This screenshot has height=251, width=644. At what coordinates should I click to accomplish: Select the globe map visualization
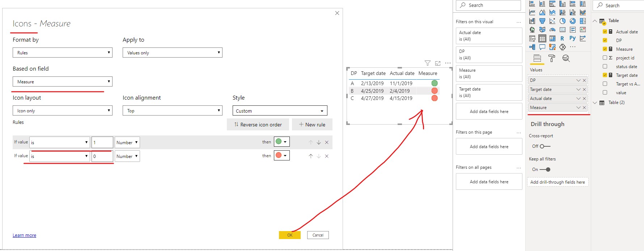pyautogui.click(x=532, y=30)
